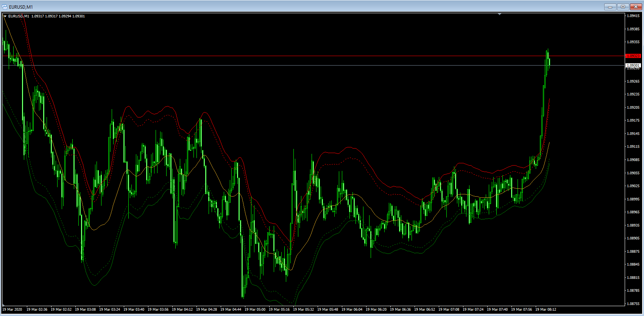Click the 19 Mar 04:28 time label
The height and width of the screenshot is (316, 644).
click(x=206, y=310)
